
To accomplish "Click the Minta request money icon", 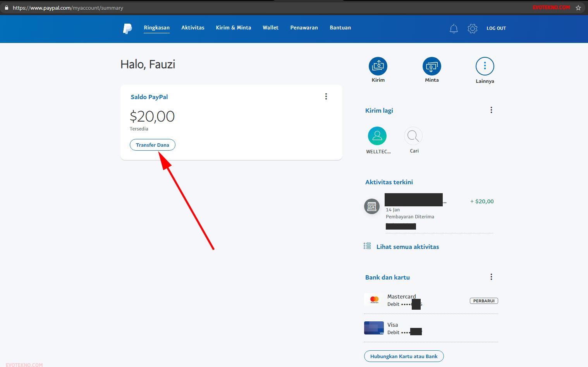I will pos(432,66).
